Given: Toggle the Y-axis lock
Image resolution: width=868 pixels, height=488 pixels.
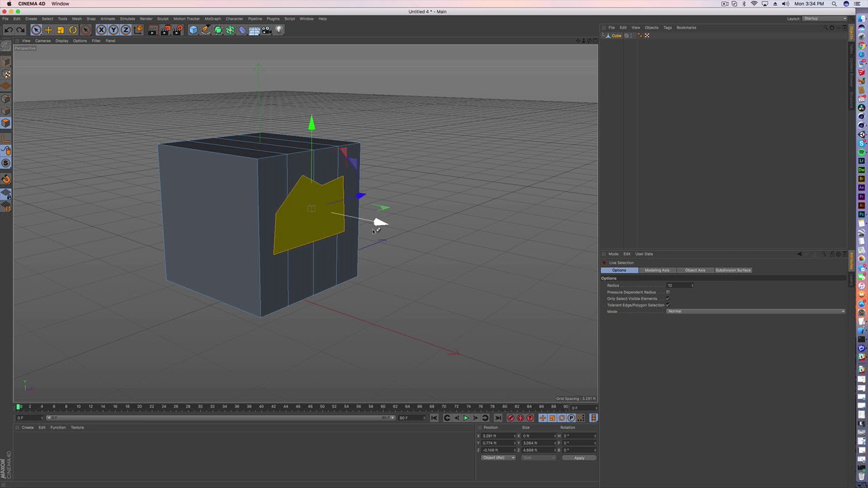Looking at the screenshot, I should click(x=113, y=30).
